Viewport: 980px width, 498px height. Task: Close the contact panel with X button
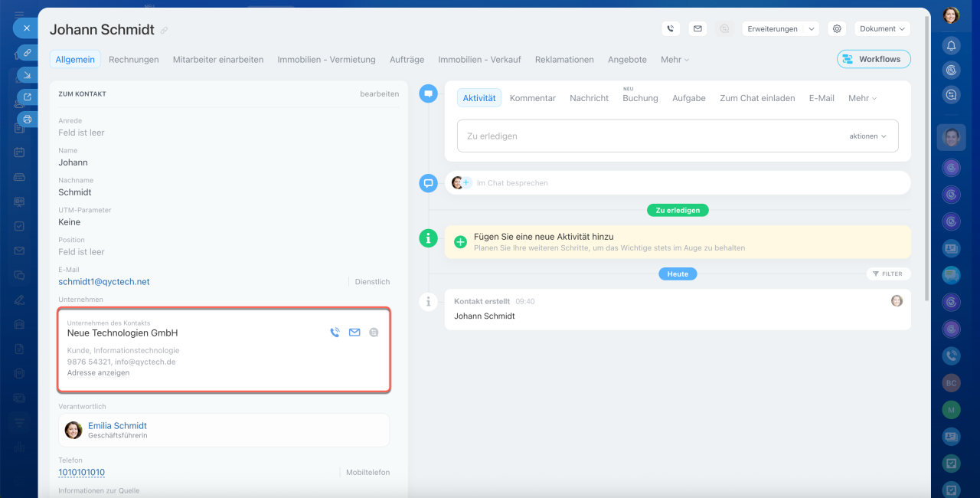(26, 28)
